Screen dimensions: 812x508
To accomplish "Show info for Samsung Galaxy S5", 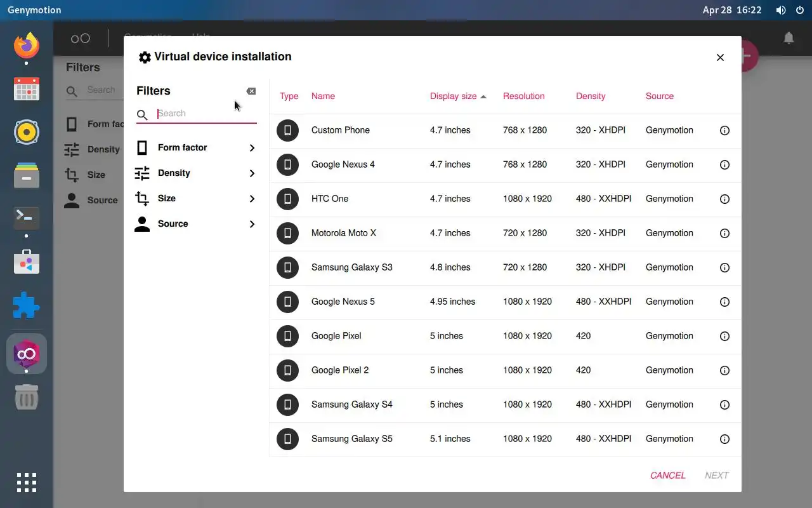I will click(x=724, y=439).
